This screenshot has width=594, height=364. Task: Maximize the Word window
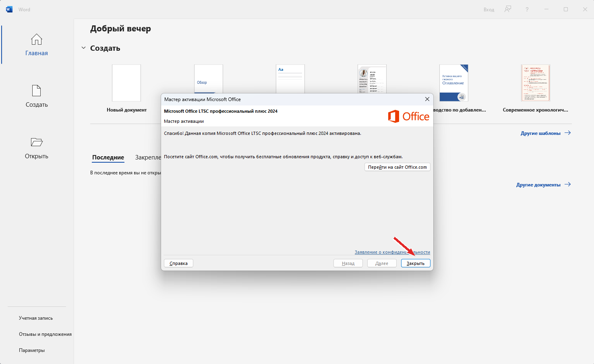click(566, 9)
